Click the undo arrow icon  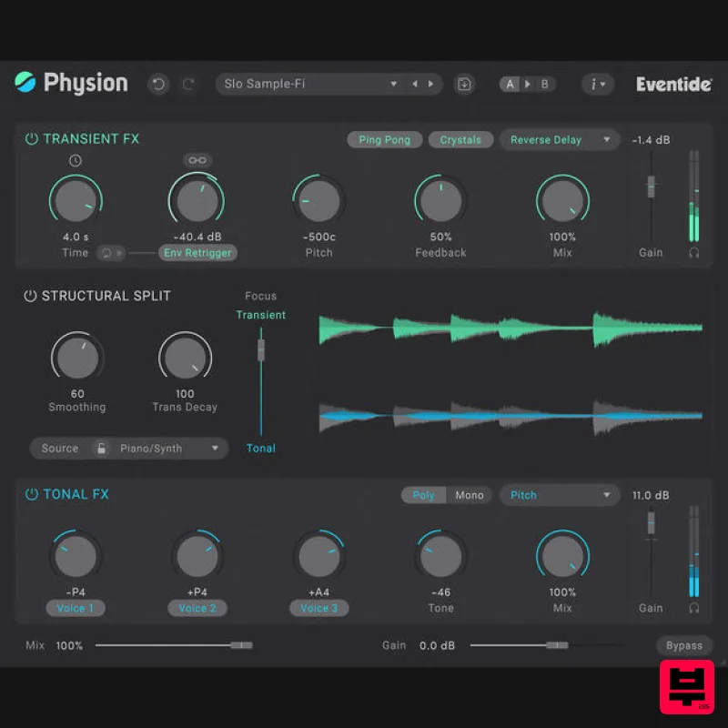158,84
